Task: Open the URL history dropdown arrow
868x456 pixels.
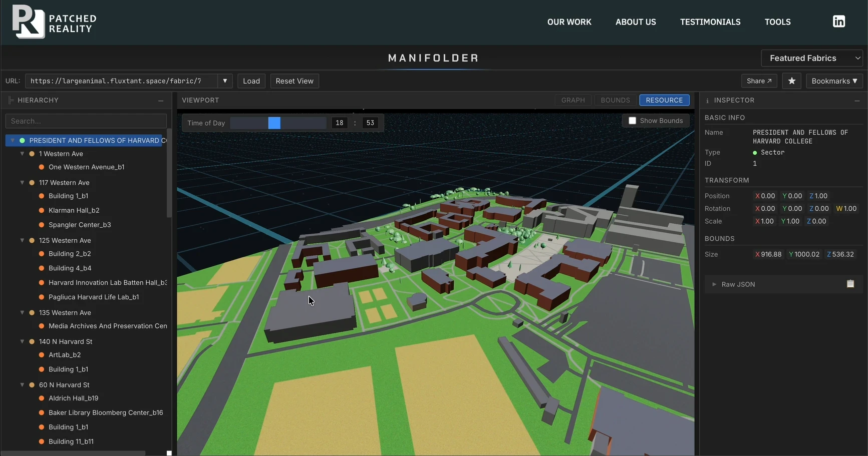Action: click(225, 81)
